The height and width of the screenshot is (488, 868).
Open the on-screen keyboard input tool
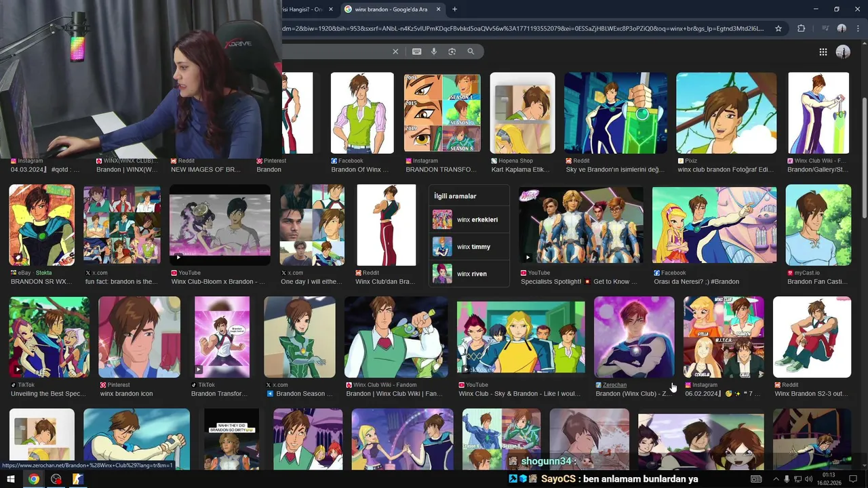(x=416, y=52)
